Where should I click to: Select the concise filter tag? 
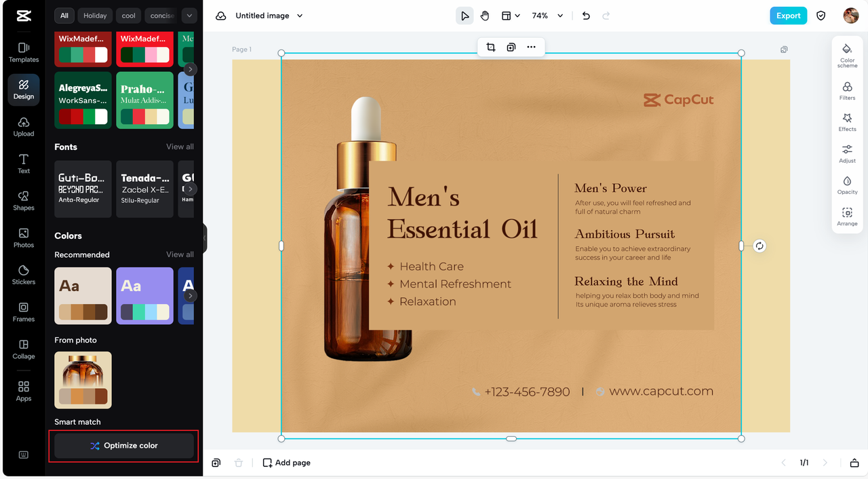pyautogui.click(x=162, y=16)
